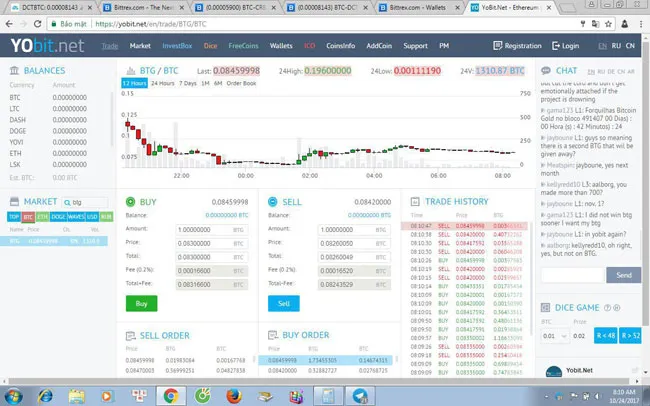The image size is (650, 406).
Task: Click the Buy Order list icon
Action: click(x=273, y=335)
